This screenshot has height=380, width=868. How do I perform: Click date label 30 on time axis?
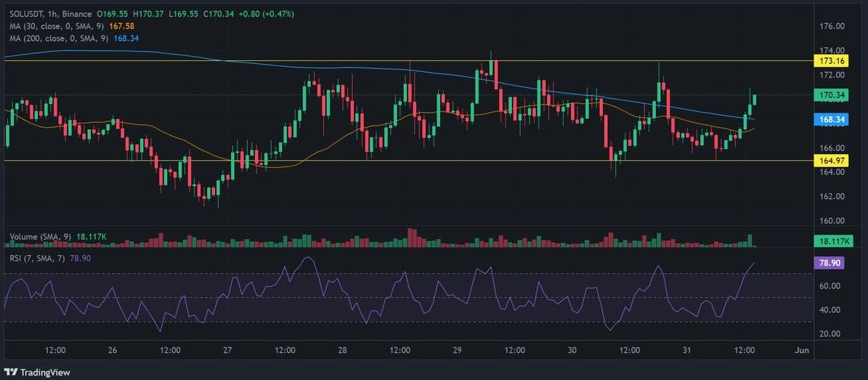pos(572,350)
